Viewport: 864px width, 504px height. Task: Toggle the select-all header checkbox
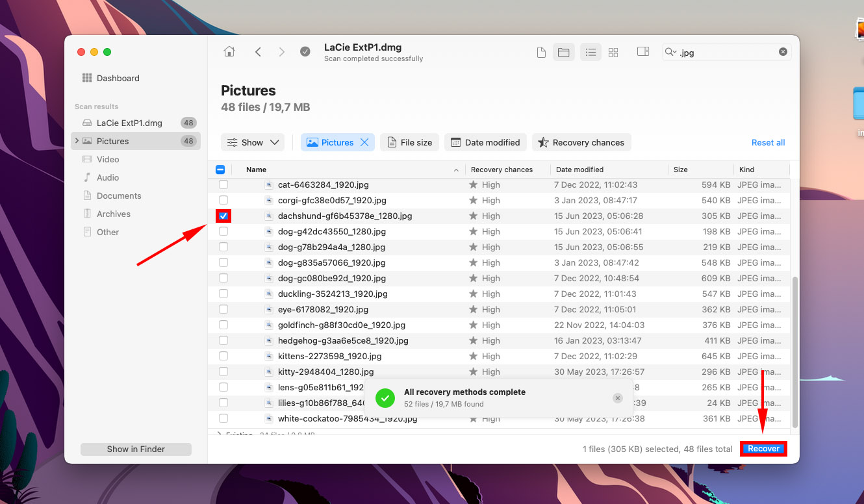point(220,170)
